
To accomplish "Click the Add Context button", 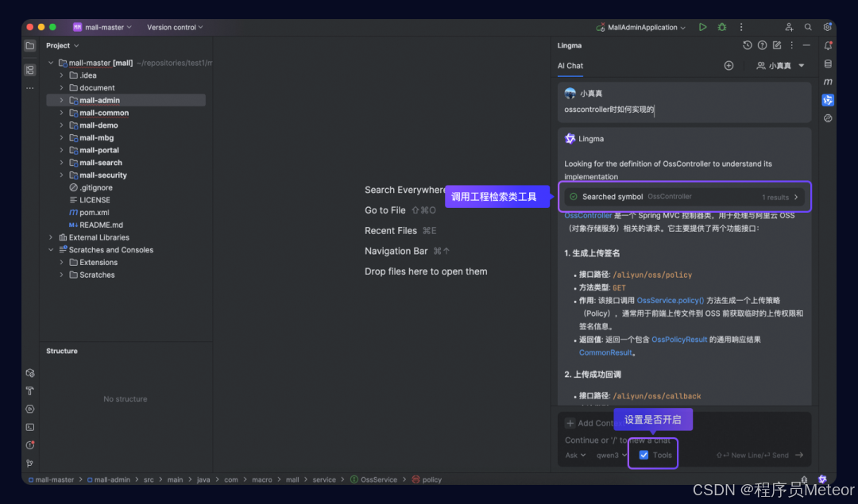I will tap(589, 423).
